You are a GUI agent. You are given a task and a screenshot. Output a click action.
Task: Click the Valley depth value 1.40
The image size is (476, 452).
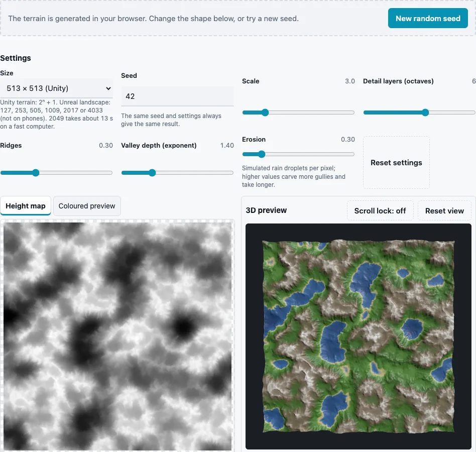click(x=227, y=146)
